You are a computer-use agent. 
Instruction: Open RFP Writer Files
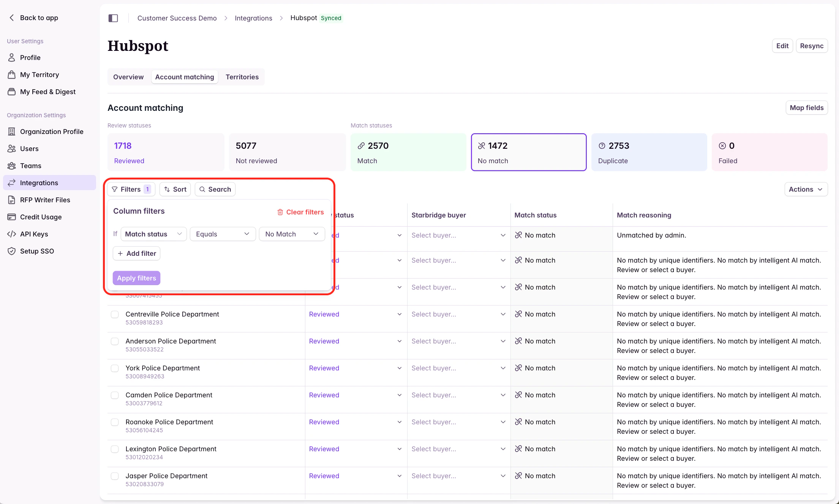pos(45,200)
